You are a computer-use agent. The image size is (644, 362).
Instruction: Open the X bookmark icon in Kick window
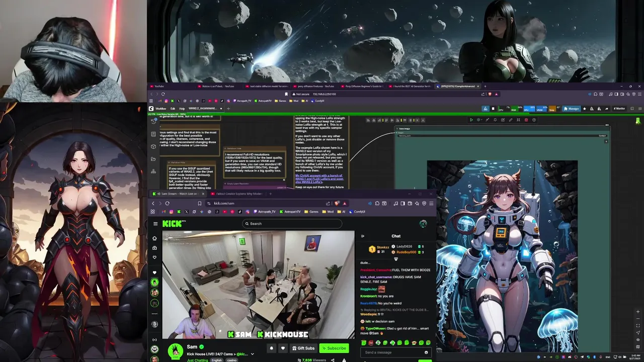tap(187, 212)
